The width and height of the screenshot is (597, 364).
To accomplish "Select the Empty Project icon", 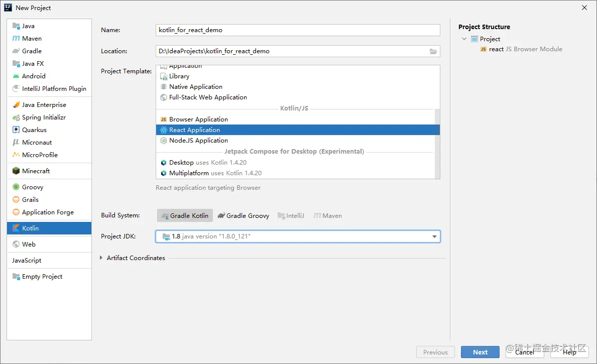I will (16, 277).
